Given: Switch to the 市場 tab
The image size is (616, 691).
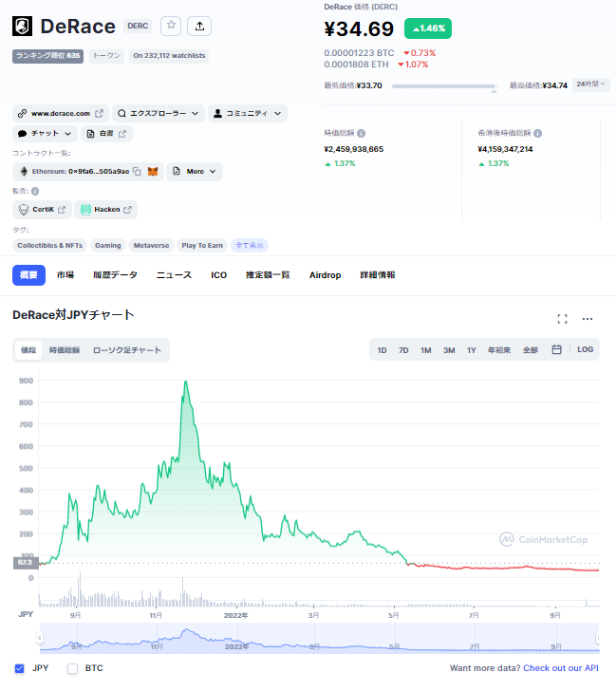Looking at the screenshot, I should coord(65,275).
